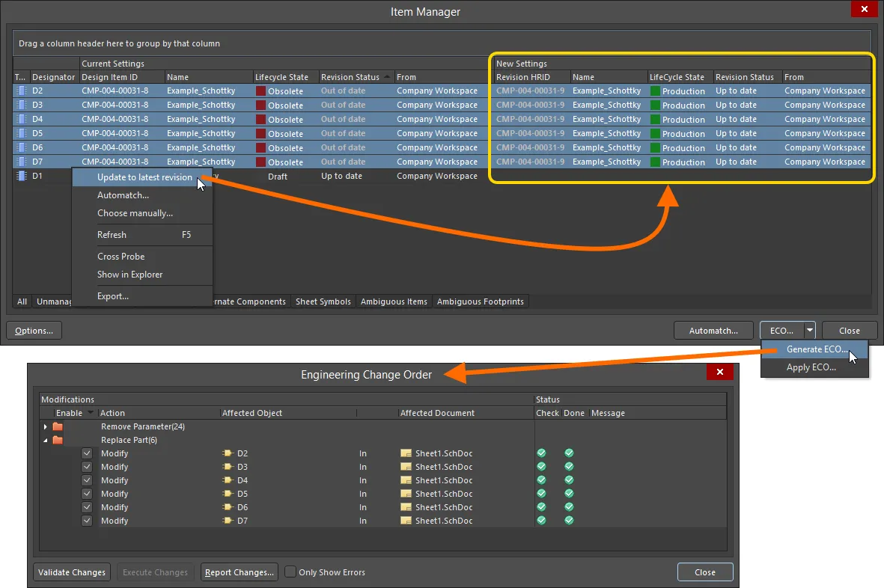Image resolution: width=884 pixels, height=588 pixels.
Task: Uncheck the Modify checkbox for D2
Action: click(x=87, y=453)
